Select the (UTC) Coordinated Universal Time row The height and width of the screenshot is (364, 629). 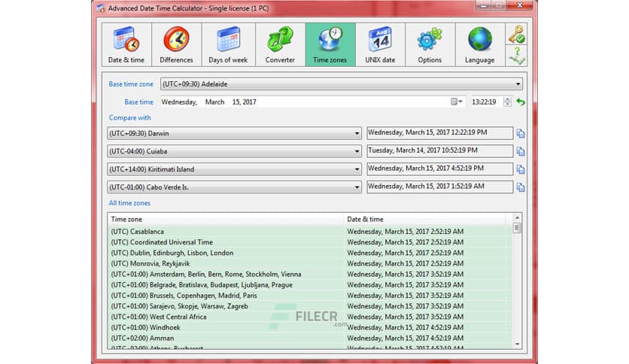tap(310, 242)
